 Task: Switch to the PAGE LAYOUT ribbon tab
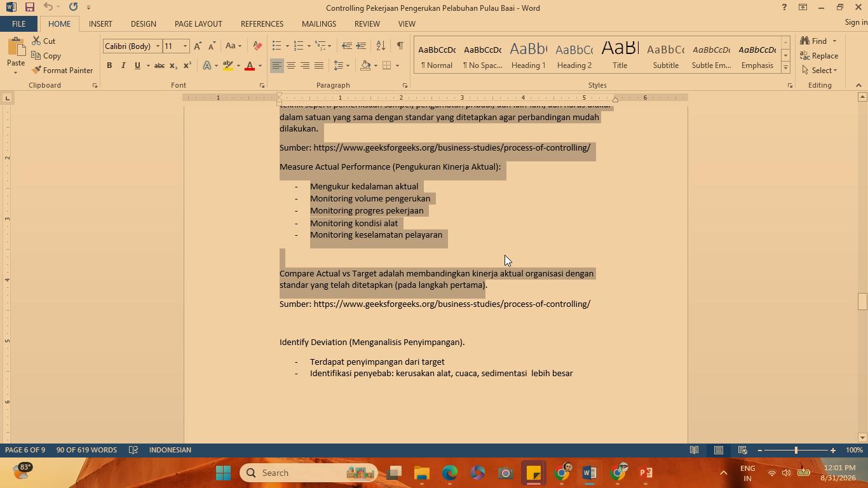pyautogui.click(x=198, y=24)
